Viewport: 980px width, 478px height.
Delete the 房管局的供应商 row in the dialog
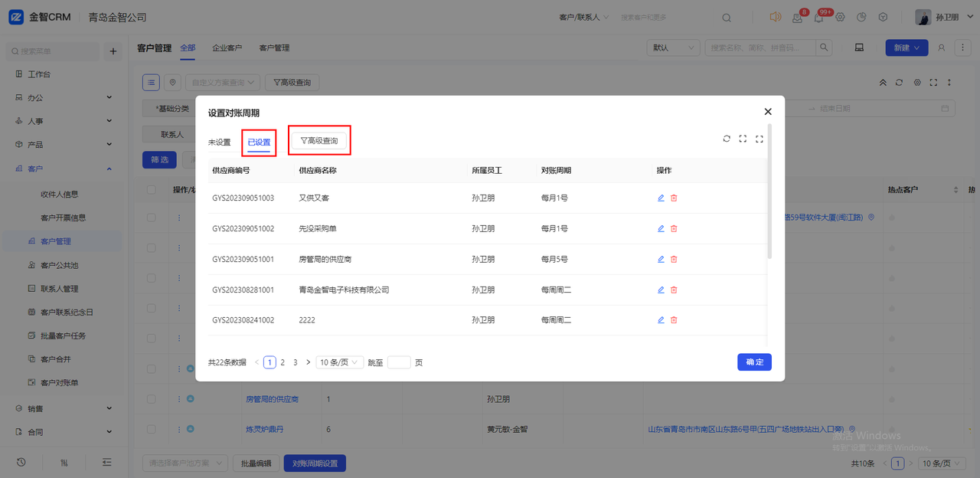(674, 259)
